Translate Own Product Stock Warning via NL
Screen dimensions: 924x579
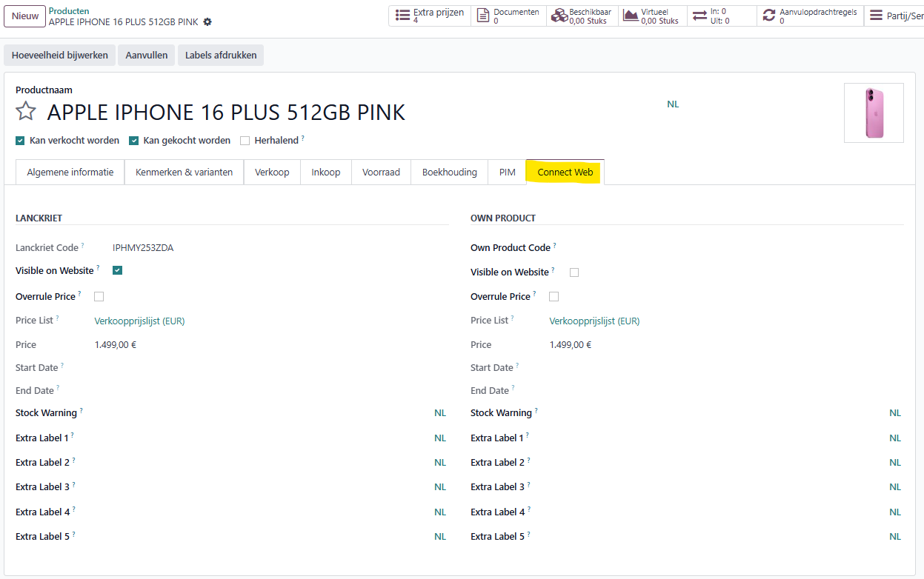pyautogui.click(x=895, y=413)
